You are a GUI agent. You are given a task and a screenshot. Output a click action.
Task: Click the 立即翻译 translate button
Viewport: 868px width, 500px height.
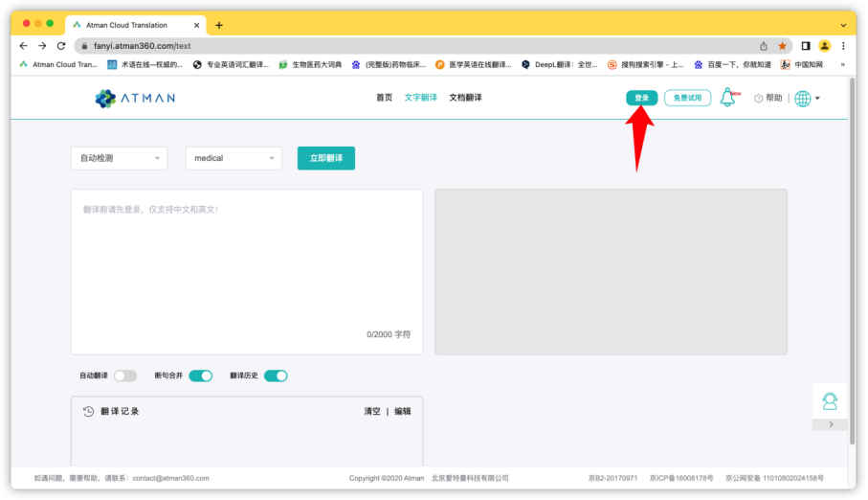tap(326, 159)
